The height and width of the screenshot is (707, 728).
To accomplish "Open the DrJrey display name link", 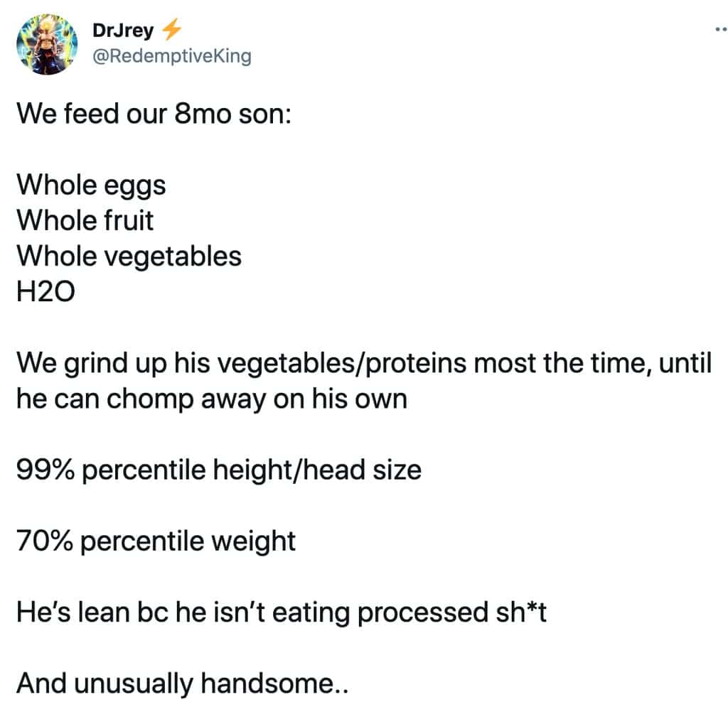I will tap(123, 30).
